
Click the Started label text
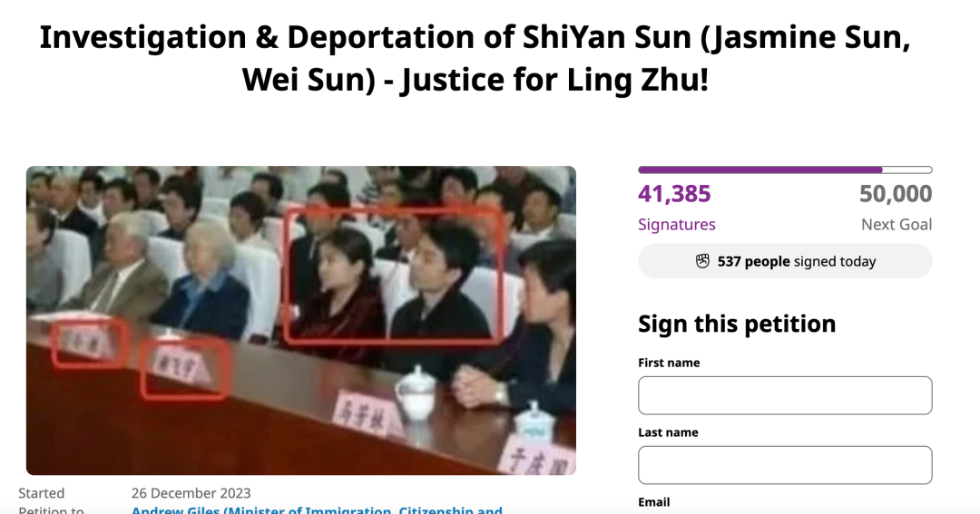pos(41,493)
